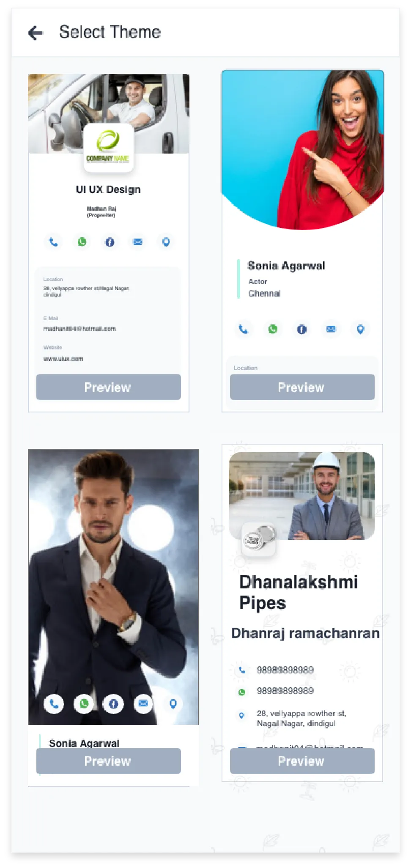Viewport: 411px width, 868px height.
Task: Tap phone icon on UI UX Design card
Action: [x=53, y=242]
